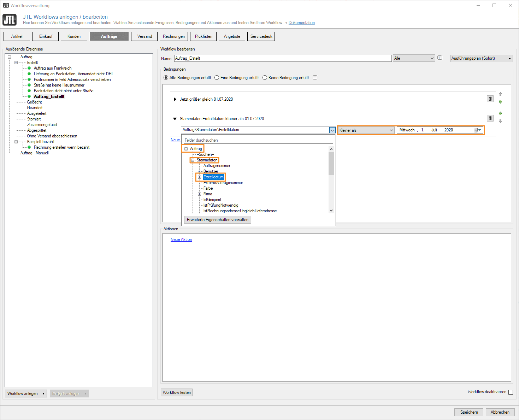Switch to the Kunden tab

tap(74, 36)
